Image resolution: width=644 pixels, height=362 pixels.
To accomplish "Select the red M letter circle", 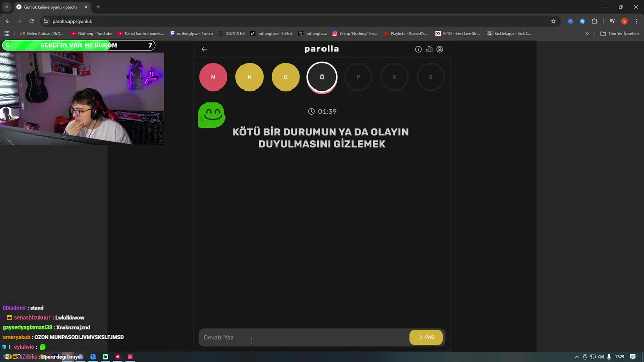I will pos(213,77).
